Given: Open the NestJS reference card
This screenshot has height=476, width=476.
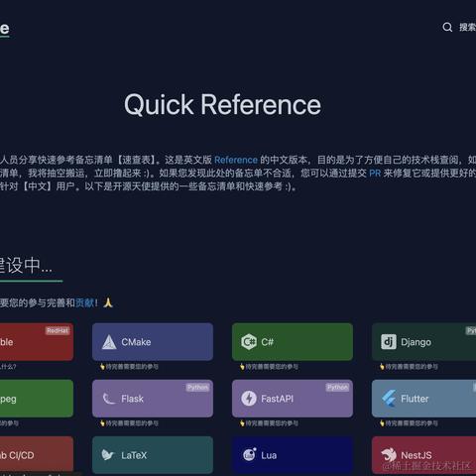Looking at the screenshot, I should (x=423, y=455).
